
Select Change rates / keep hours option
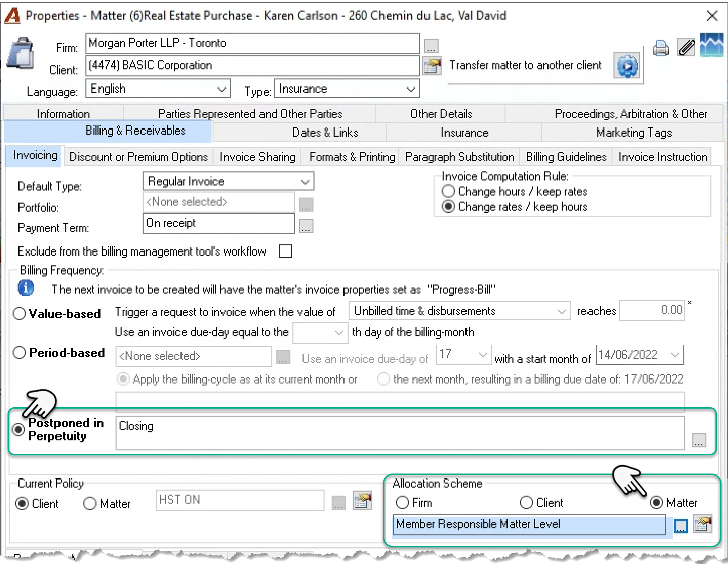514,207
